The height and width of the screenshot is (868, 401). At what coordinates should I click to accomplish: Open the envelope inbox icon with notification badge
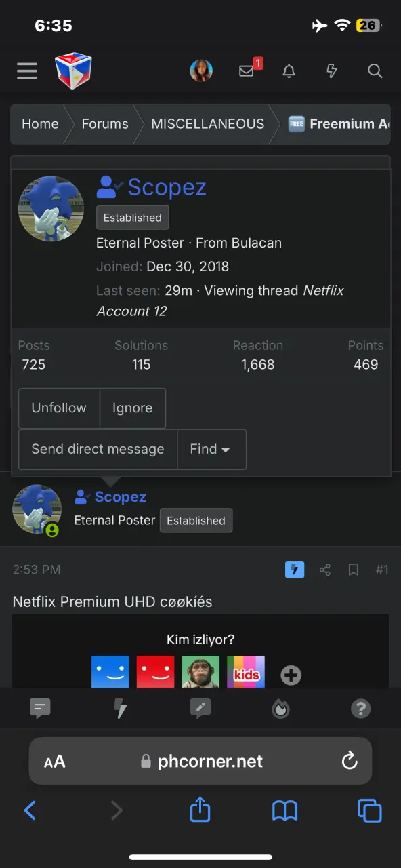click(248, 70)
